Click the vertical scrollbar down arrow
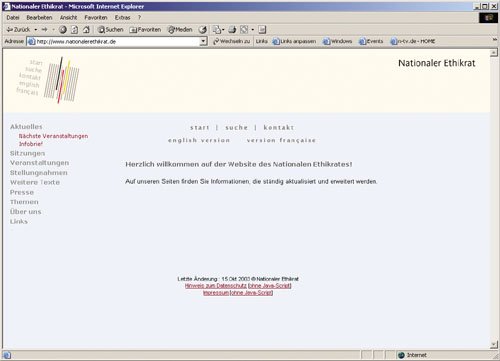This screenshot has width=500, height=361. point(494,345)
